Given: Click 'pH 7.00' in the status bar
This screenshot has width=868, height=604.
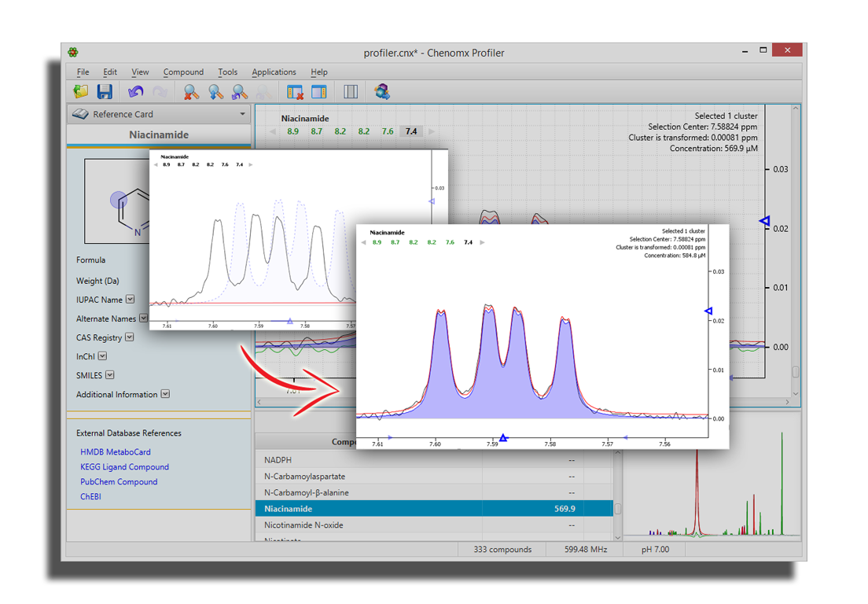Looking at the screenshot, I should pyautogui.click(x=655, y=549).
